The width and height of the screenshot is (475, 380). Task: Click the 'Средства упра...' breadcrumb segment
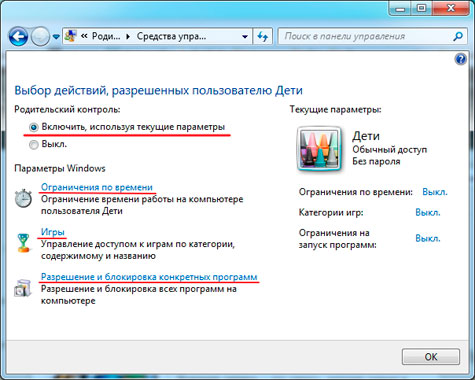point(171,36)
